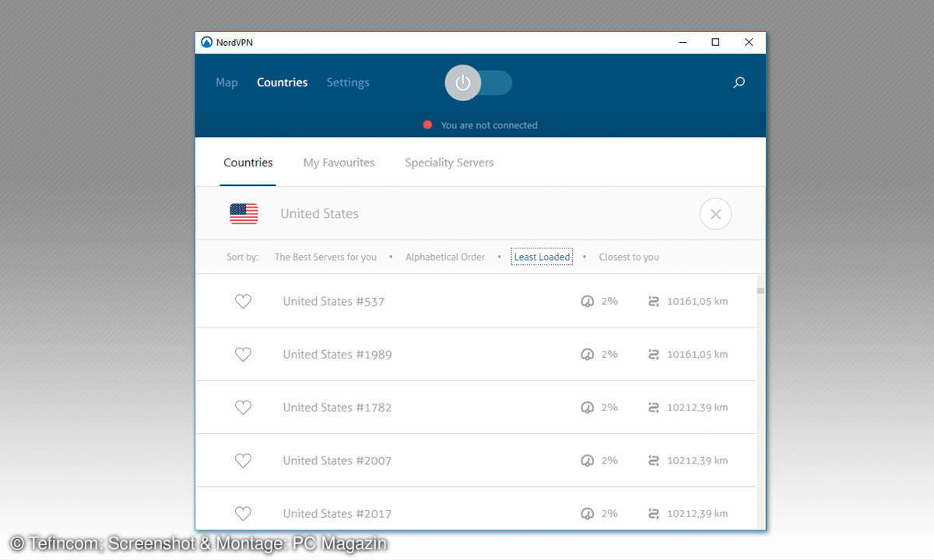Click the distance icon for #537

(654, 301)
